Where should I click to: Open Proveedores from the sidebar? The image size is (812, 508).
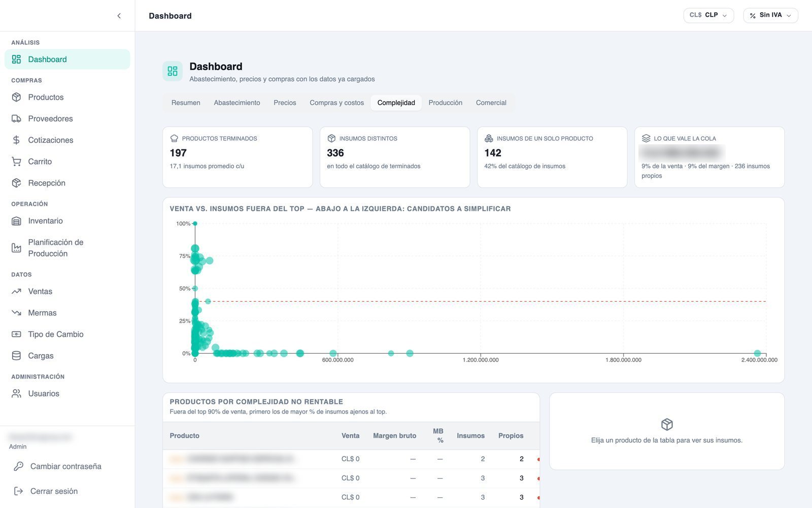click(67, 118)
